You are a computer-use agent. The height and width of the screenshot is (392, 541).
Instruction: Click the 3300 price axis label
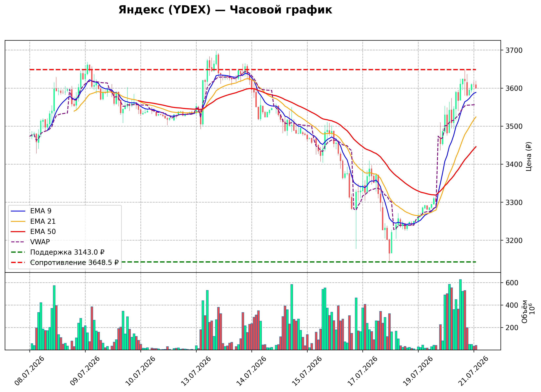[x=514, y=202]
